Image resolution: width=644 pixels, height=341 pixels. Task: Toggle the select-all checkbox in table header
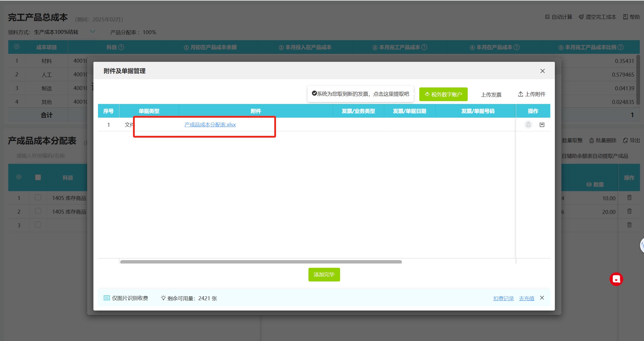pos(38,177)
